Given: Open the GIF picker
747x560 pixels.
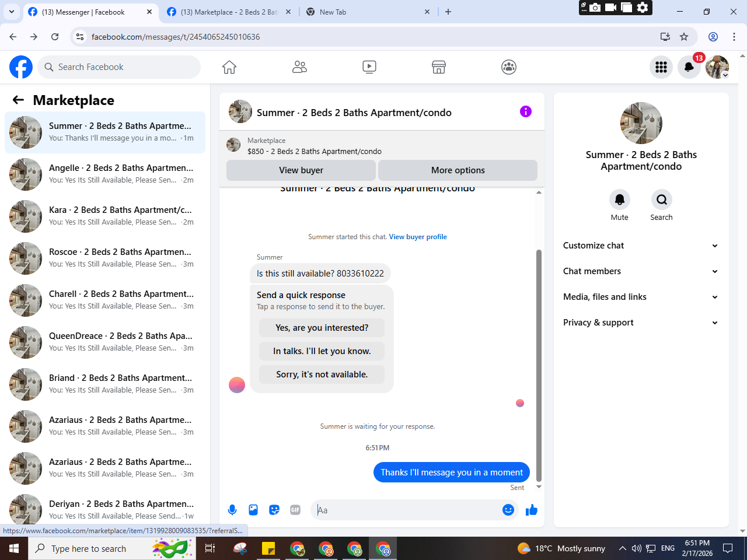Looking at the screenshot, I should tap(295, 510).
